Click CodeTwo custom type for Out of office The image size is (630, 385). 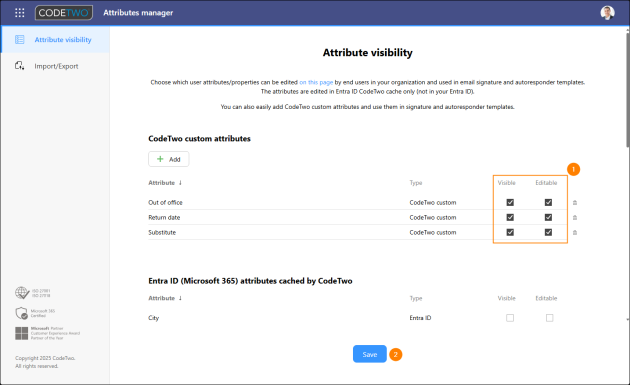[433, 203]
